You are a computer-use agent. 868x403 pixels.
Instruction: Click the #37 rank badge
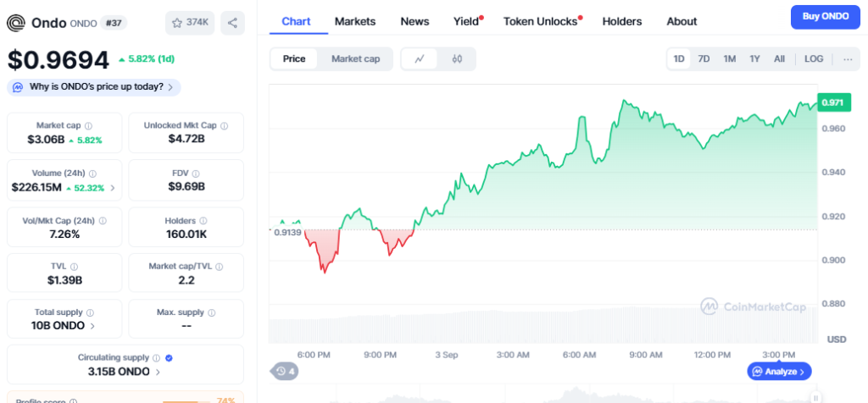[114, 23]
